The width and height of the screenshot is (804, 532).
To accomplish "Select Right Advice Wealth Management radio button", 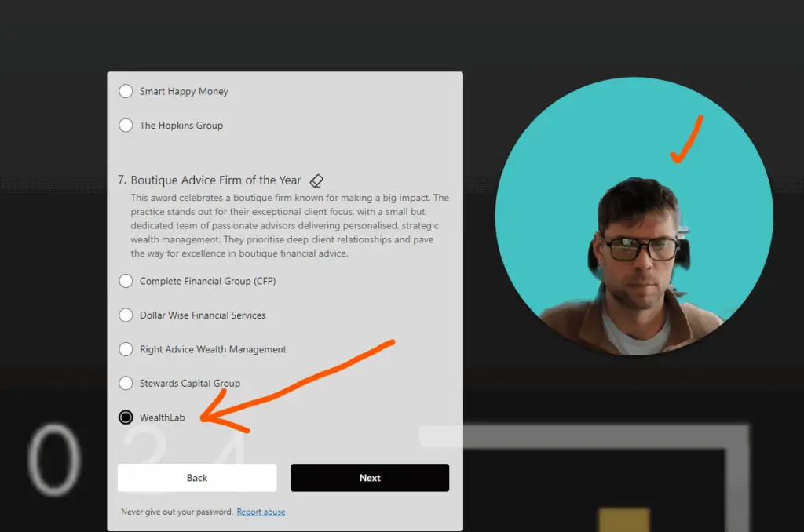I will tap(126, 349).
